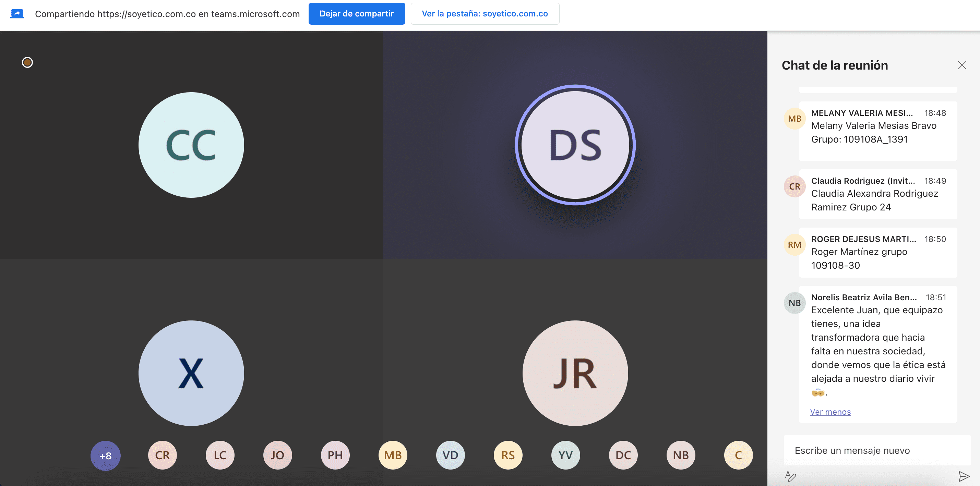Expand the +8 additional participants bubble
This screenshot has height=486, width=980.
point(105,455)
